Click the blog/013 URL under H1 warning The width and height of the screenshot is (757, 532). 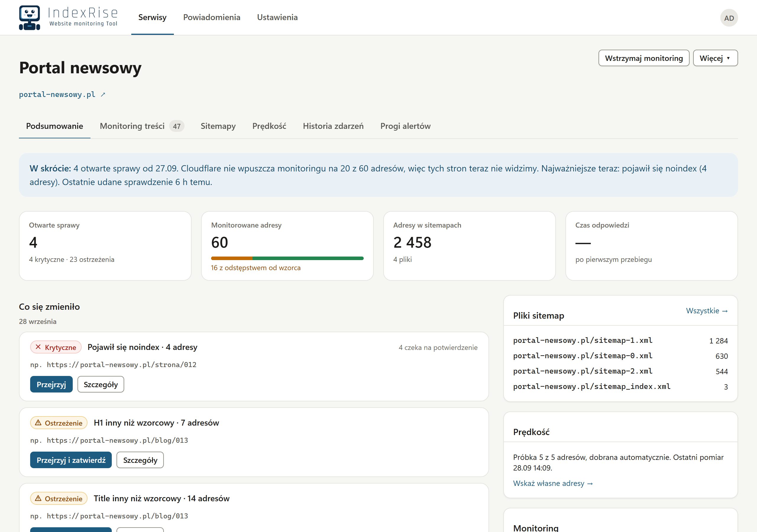point(117,440)
